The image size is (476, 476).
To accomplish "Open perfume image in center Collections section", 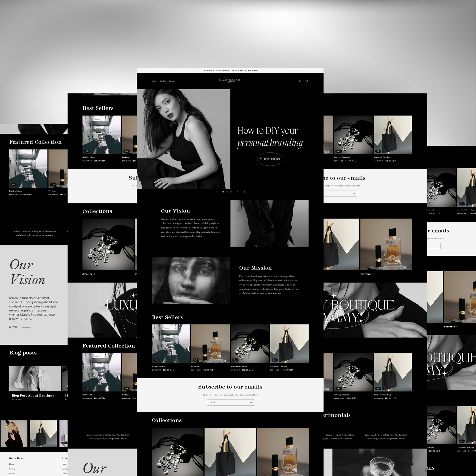I will (283, 452).
